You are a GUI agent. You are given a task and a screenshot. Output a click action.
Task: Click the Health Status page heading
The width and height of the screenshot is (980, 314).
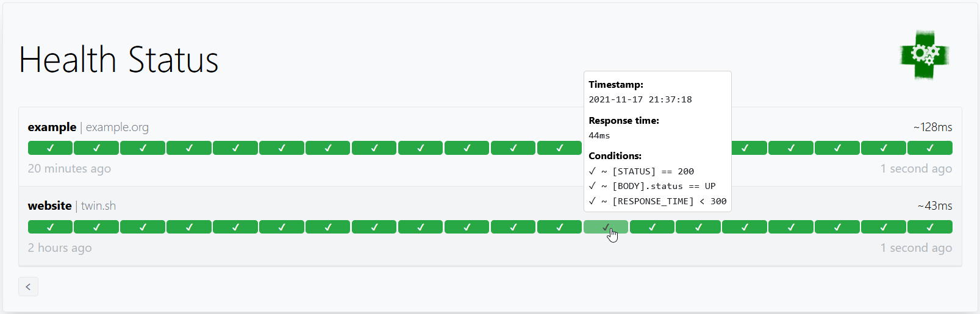[x=119, y=60]
